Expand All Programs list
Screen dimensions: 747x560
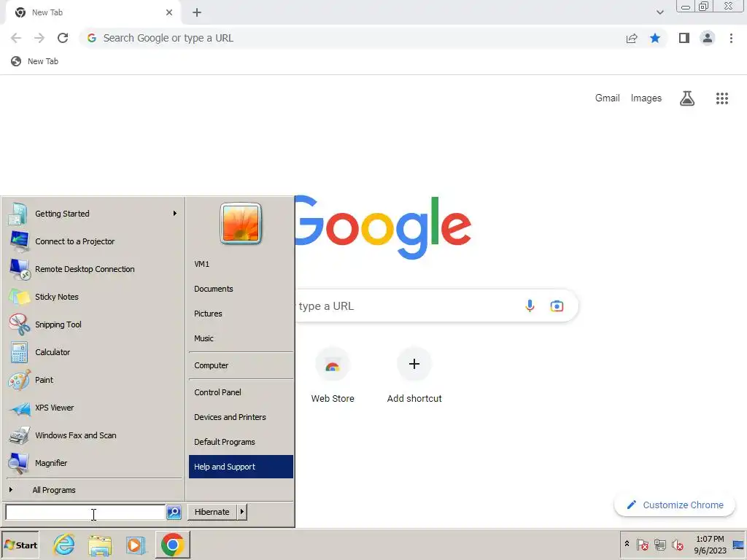pyautogui.click(x=93, y=490)
